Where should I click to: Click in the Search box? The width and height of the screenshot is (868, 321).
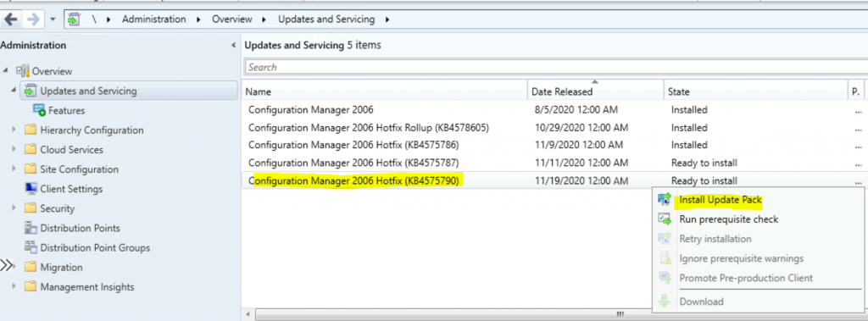point(556,67)
